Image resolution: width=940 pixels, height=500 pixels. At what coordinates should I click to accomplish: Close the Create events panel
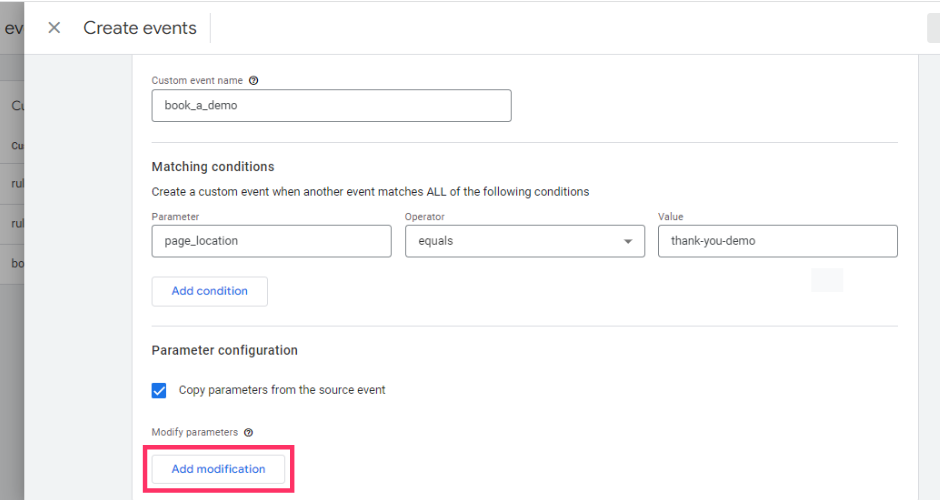pos(54,28)
